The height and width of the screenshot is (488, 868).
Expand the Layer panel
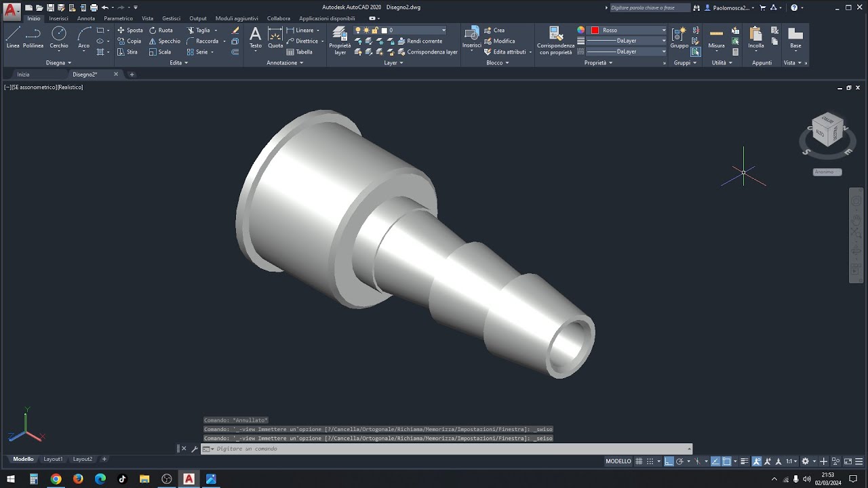point(393,63)
